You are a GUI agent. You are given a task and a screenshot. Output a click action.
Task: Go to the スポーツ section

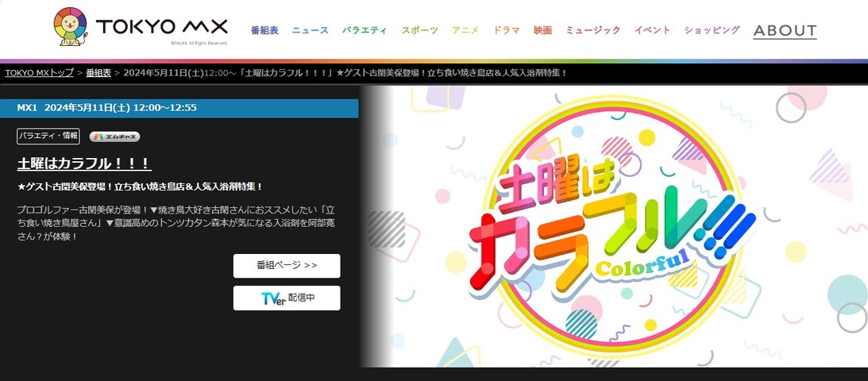click(419, 30)
